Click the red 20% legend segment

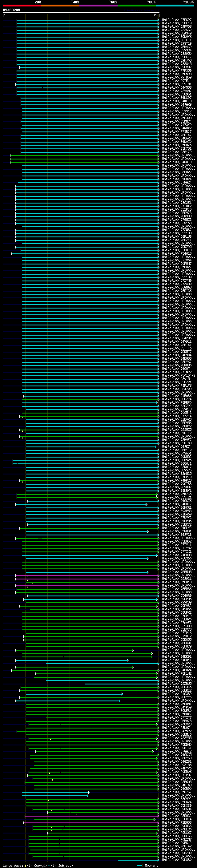[x=22, y=6]
